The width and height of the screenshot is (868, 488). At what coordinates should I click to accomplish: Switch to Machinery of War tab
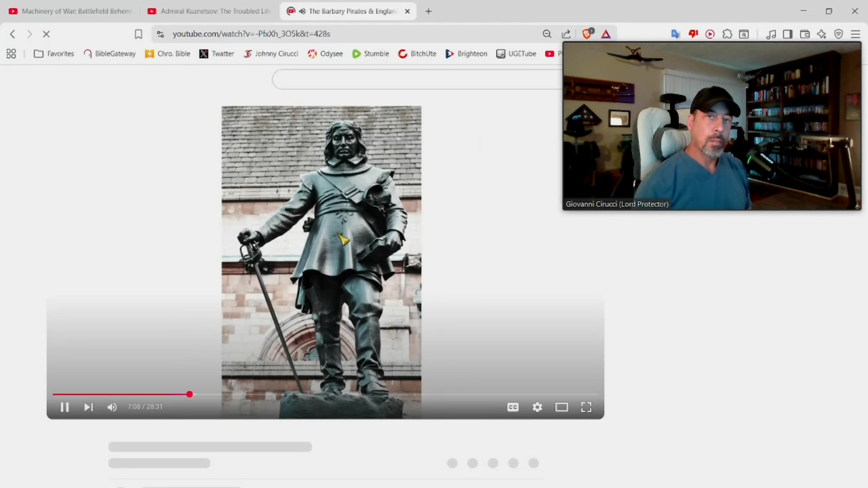coord(71,11)
